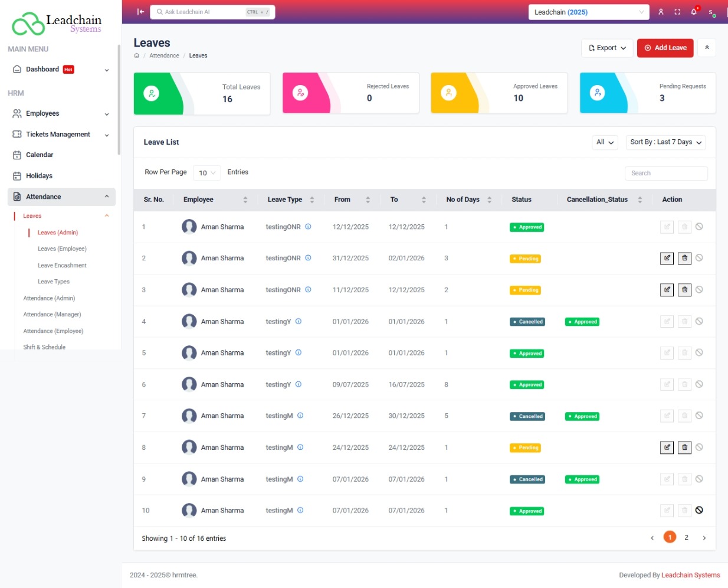Select Holidays from the sidebar menu
This screenshot has height=588, width=728.
coord(39,176)
